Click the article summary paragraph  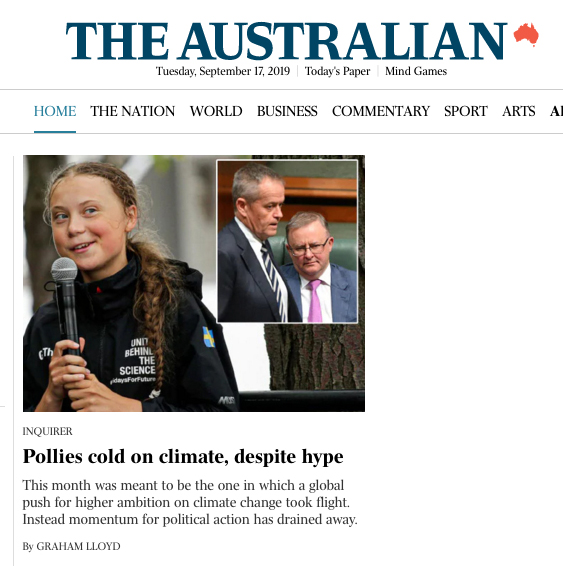[x=190, y=502]
